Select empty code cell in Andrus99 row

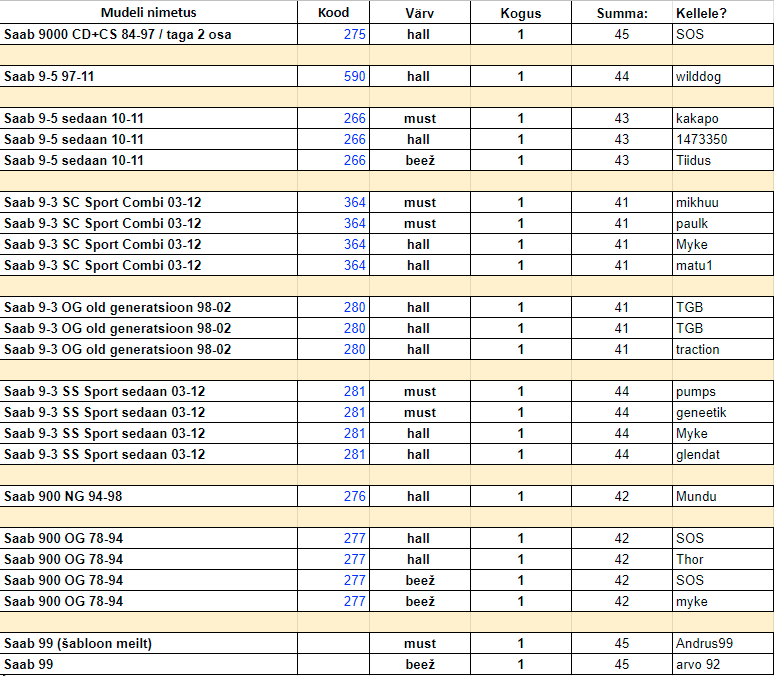pos(333,643)
